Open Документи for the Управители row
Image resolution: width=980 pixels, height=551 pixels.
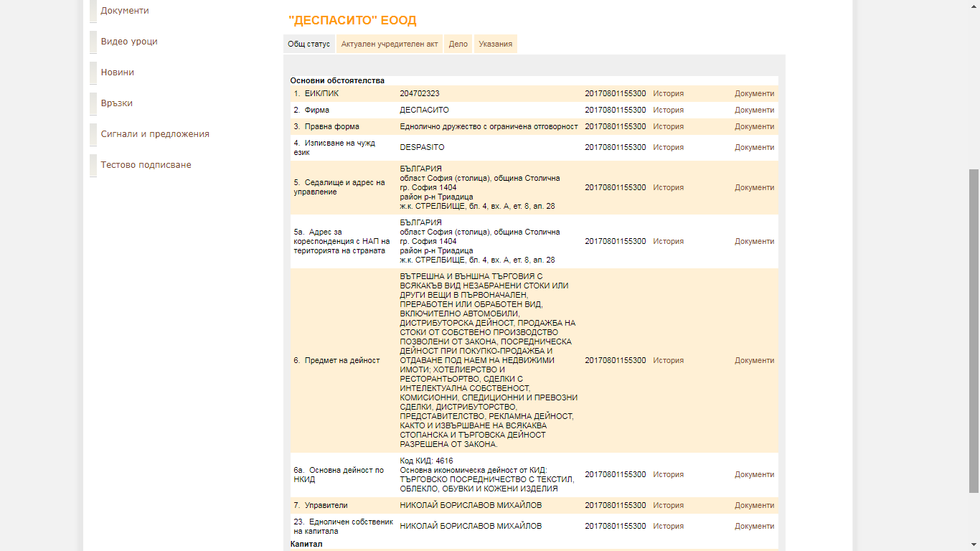(754, 505)
